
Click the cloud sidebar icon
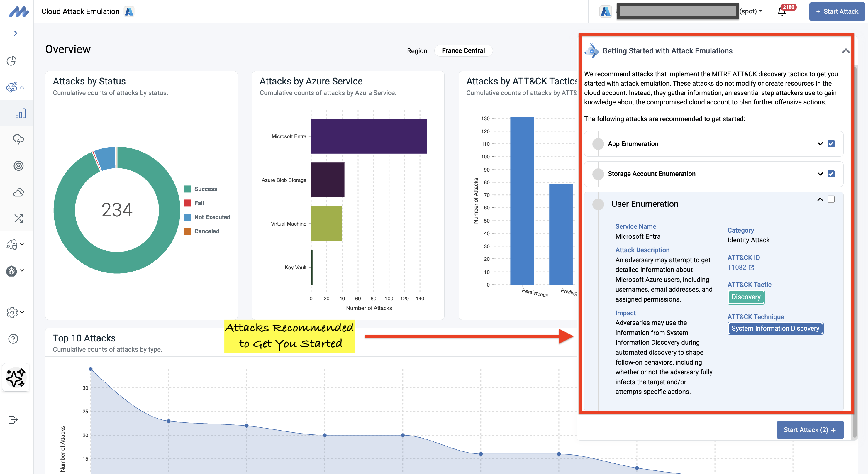[x=18, y=192]
